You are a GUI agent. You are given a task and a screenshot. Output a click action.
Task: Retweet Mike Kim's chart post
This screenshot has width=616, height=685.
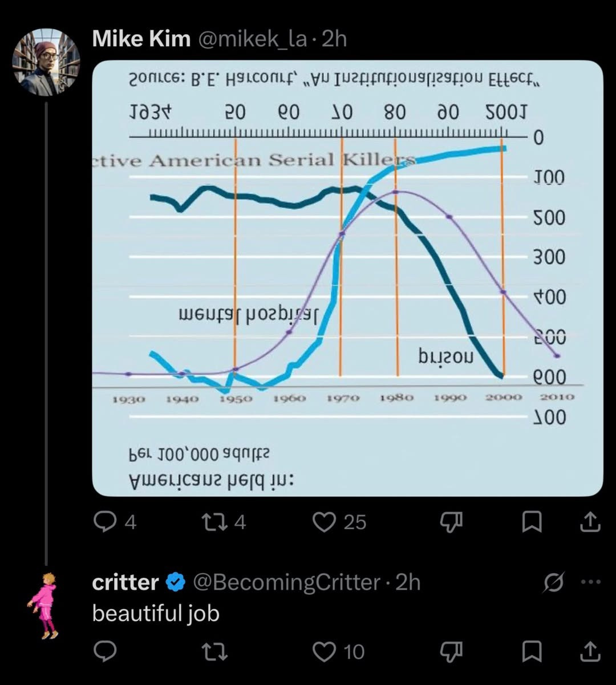coord(215,522)
